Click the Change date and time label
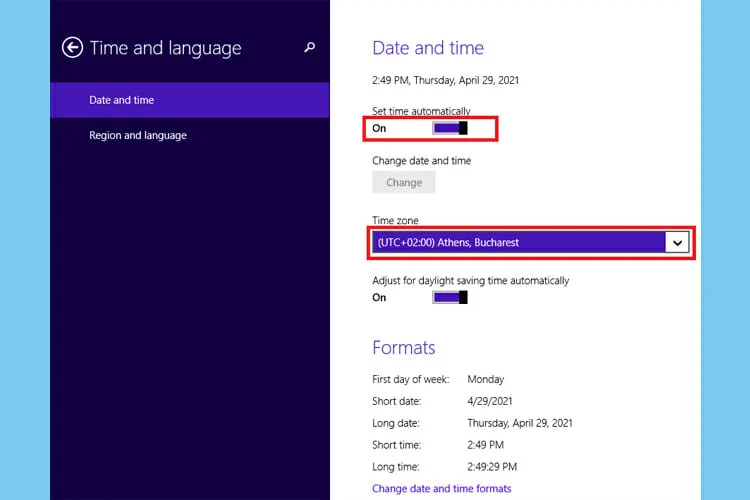The image size is (750, 500). pos(421,161)
